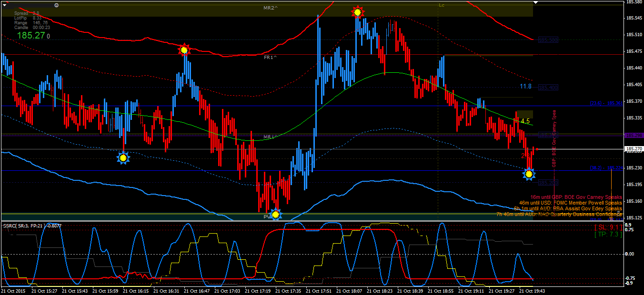Select the (23.6) - 185.361 Fibonacci label
The height and width of the screenshot is (295, 644).
(606, 103)
